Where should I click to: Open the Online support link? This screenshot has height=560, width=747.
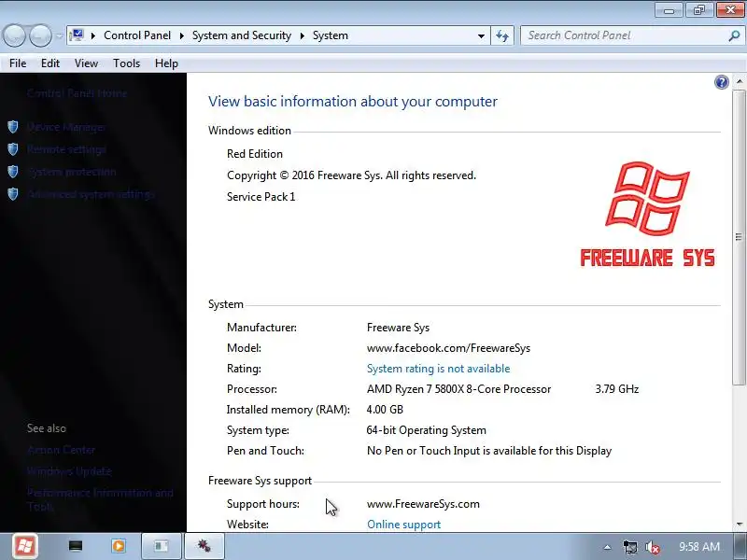click(x=403, y=525)
